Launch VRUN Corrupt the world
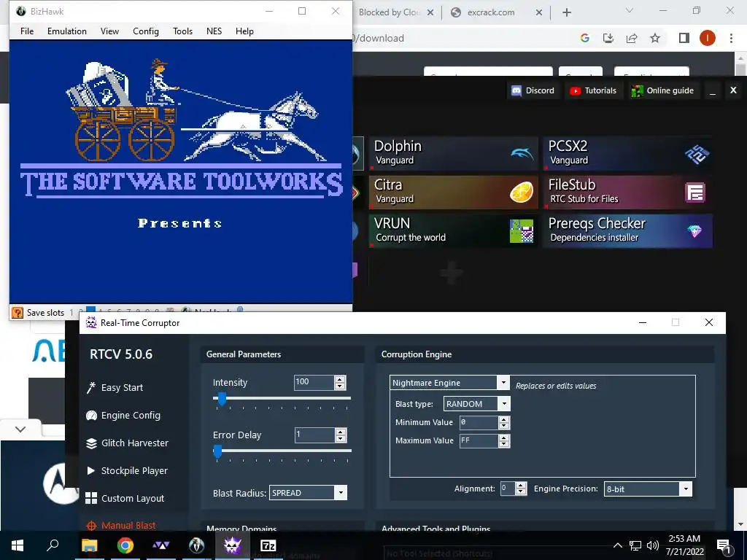The image size is (747, 560). [x=454, y=231]
